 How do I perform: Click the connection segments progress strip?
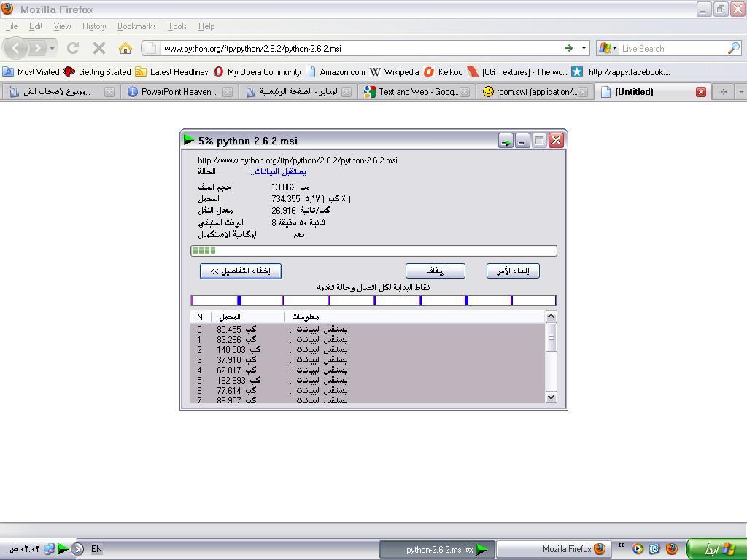[x=373, y=300]
